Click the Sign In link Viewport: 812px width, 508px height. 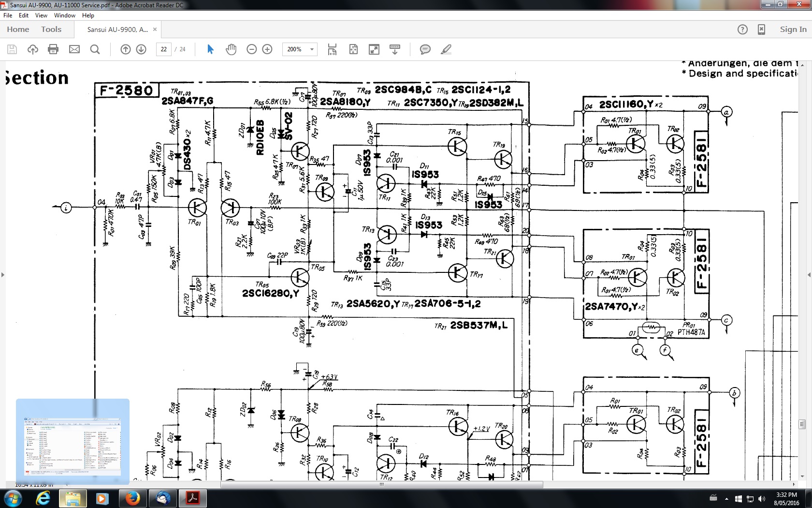click(x=793, y=30)
